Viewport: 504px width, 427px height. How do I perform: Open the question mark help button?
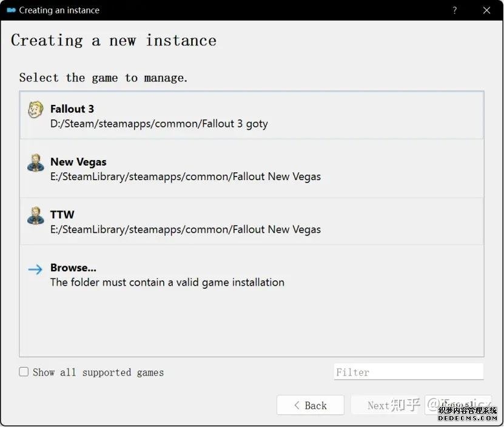(455, 10)
